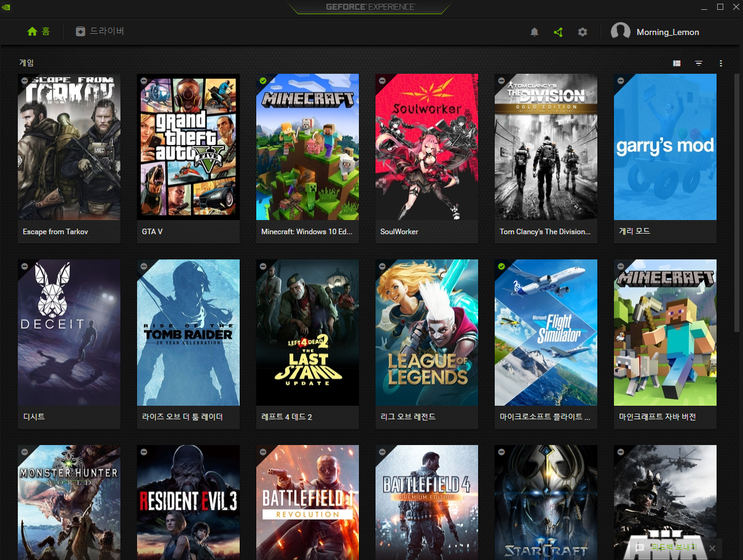743x560 pixels.
Task: Open the League of Legends cover art
Action: (427, 333)
